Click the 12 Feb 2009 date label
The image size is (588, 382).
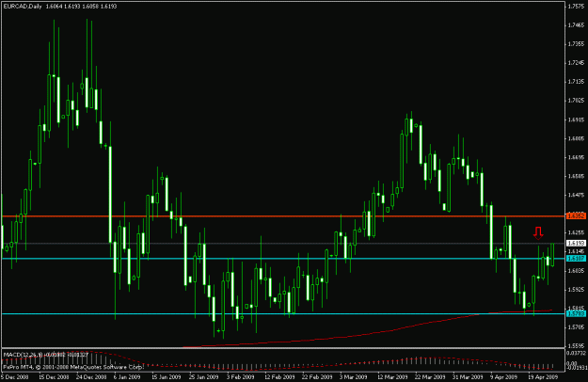(x=279, y=376)
